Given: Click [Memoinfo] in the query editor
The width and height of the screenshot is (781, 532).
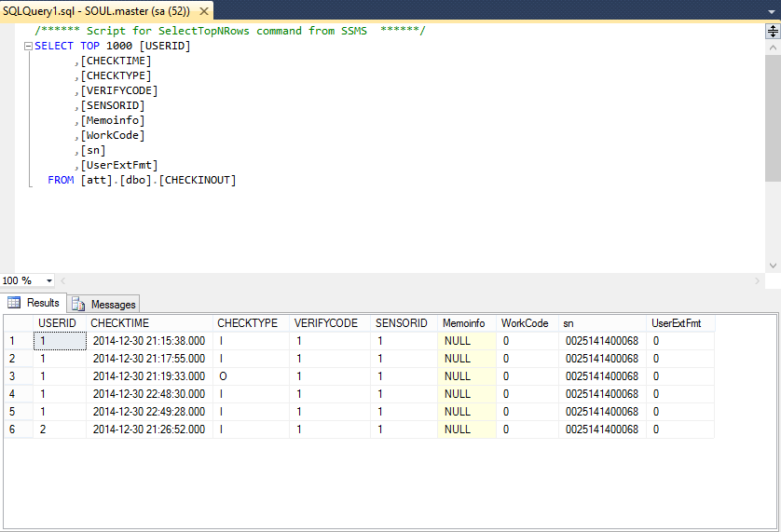Looking at the screenshot, I should [113, 120].
